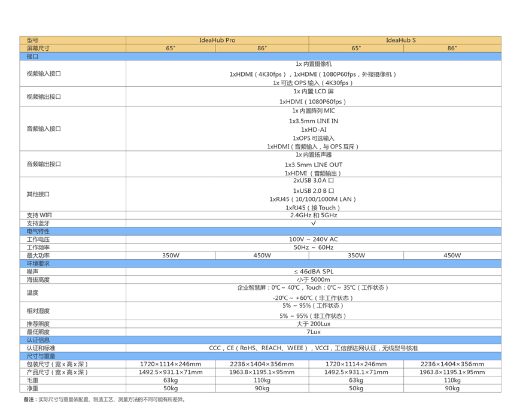Click the '≤ 46dBA SPL' value

click(x=314, y=272)
